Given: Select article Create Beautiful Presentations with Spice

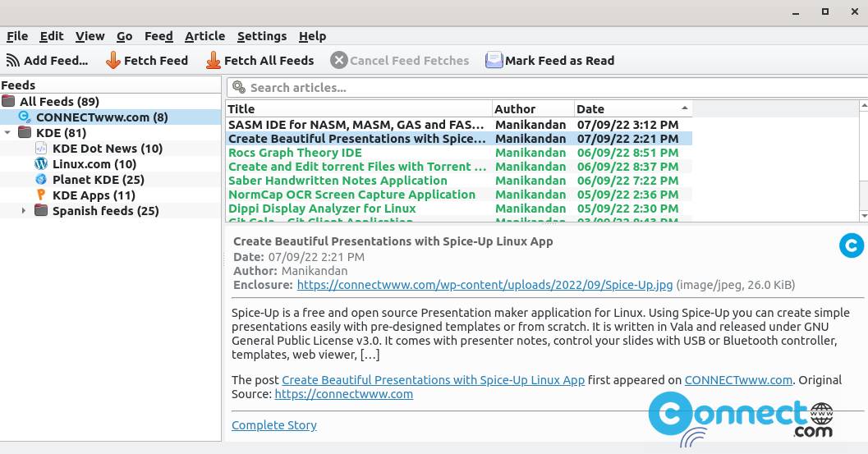Looking at the screenshot, I should [357, 139].
